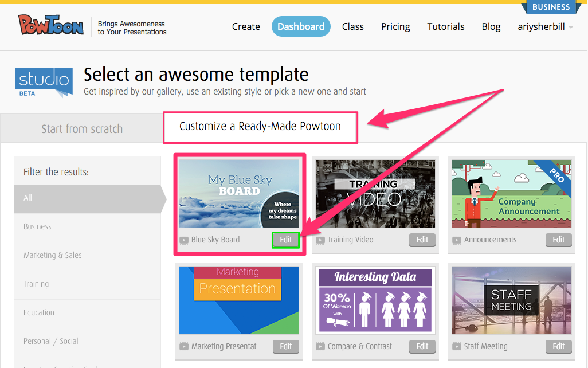Switch to Start from scratch tab

[x=82, y=129]
